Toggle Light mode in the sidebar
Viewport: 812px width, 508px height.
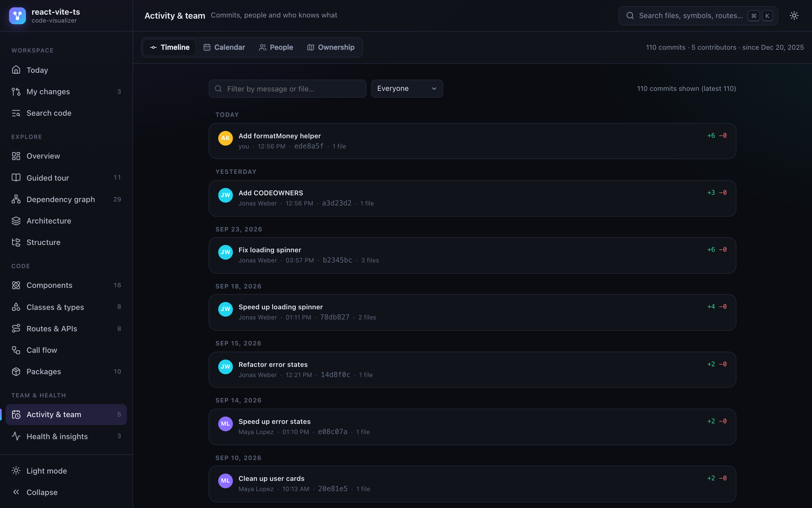66,471
